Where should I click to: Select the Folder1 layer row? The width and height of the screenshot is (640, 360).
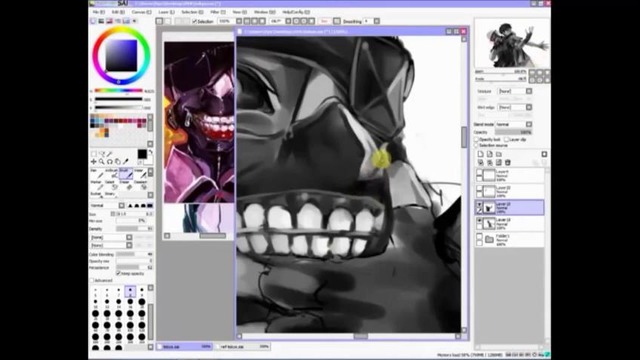click(x=509, y=240)
